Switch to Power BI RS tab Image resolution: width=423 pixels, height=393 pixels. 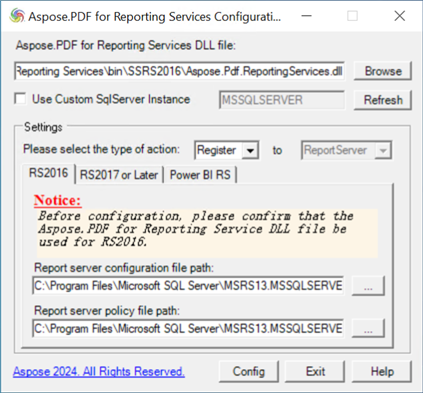(200, 175)
